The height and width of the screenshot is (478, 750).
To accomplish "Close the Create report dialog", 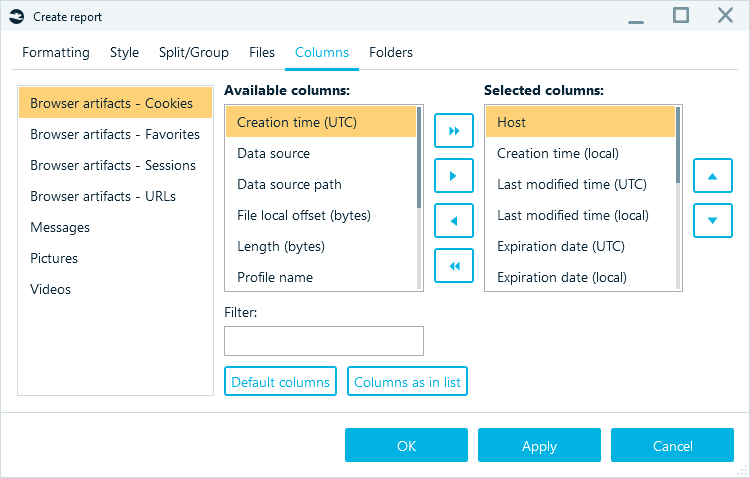I will pos(726,15).
